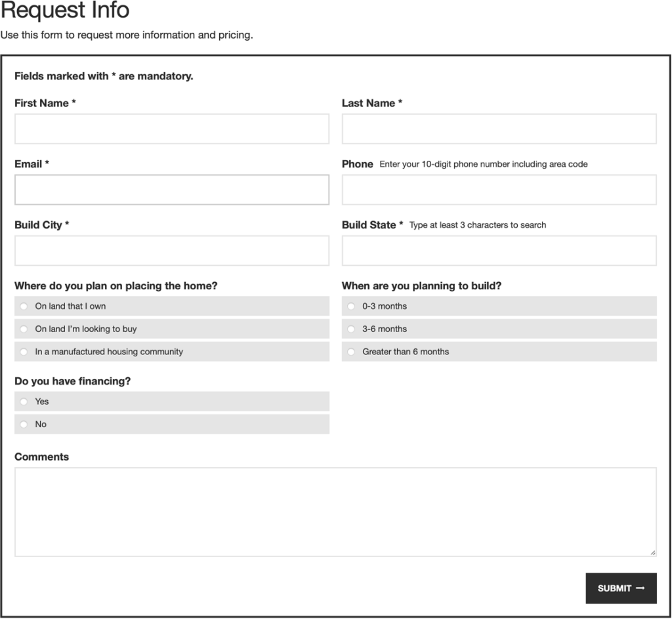The image size is (672, 620).
Task: Click the "Request Info" heading
Action: (65, 9)
